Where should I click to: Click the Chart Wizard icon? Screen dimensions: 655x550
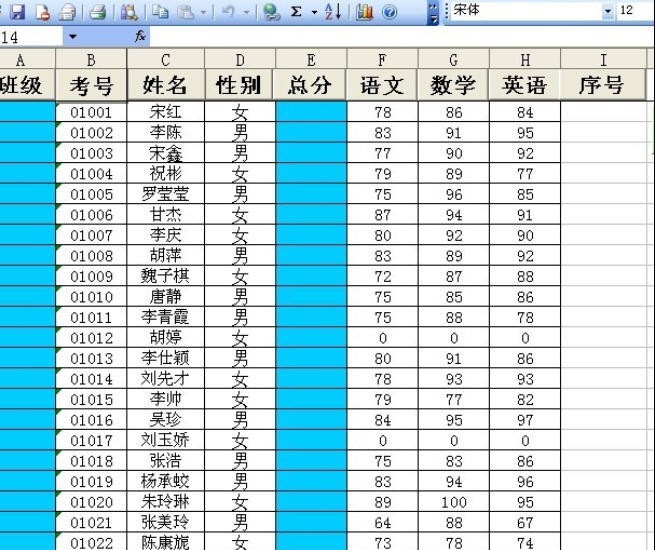pos(364,12)
